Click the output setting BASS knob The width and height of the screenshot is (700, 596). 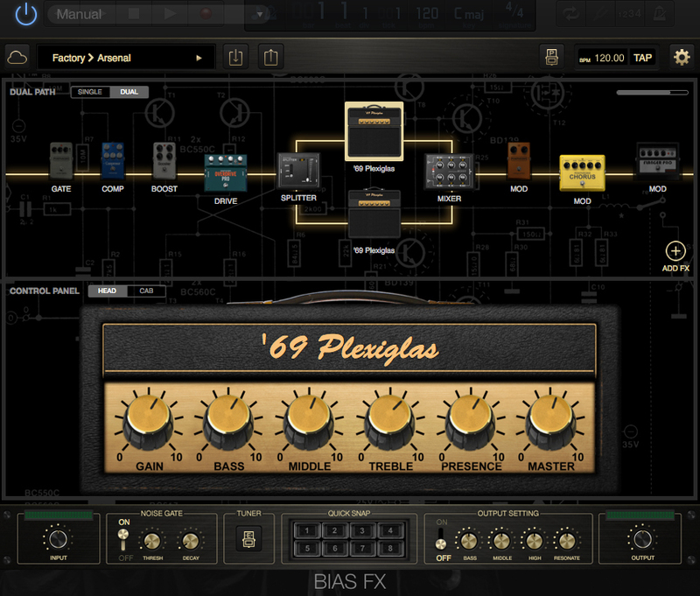pos(469,541)
